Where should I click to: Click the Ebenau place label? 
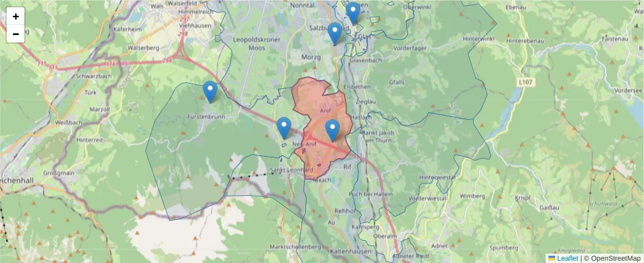click(x=516, y=8)
